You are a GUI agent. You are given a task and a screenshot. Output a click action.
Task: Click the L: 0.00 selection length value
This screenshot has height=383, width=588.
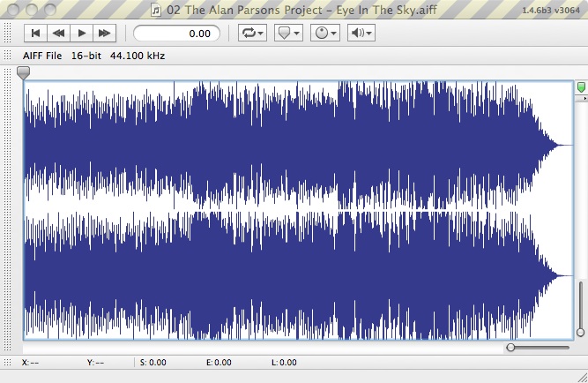click(x=284, y=363)
